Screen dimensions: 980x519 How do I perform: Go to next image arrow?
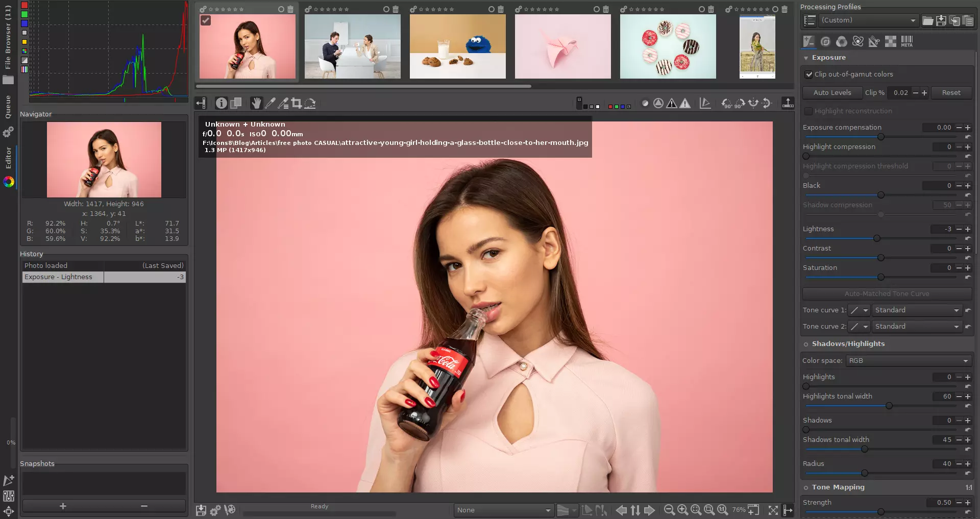pyautogui.click(x=649, y=510)
